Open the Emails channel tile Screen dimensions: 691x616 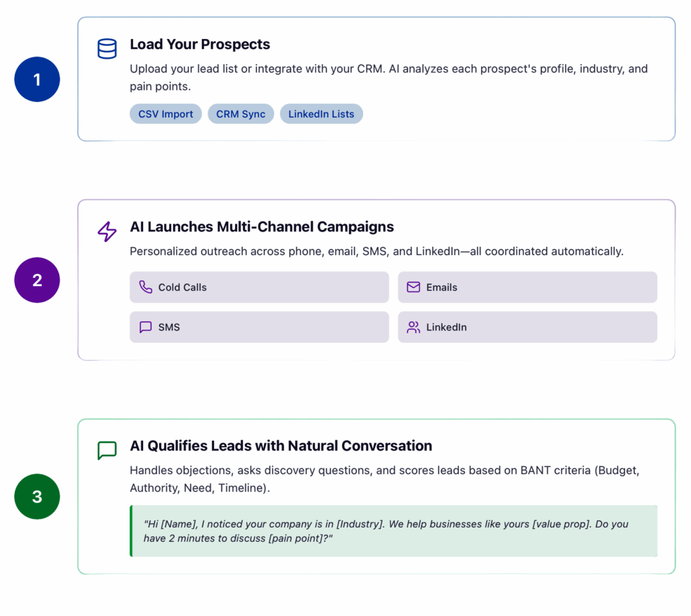[527, 287]
